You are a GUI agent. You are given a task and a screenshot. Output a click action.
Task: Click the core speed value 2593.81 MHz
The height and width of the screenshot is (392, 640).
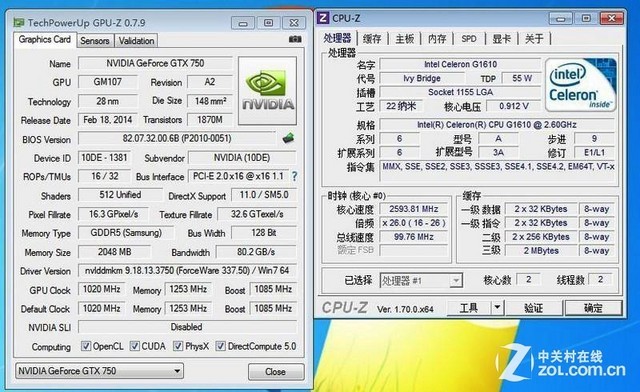pyautogui.click(x=413, y=209)
